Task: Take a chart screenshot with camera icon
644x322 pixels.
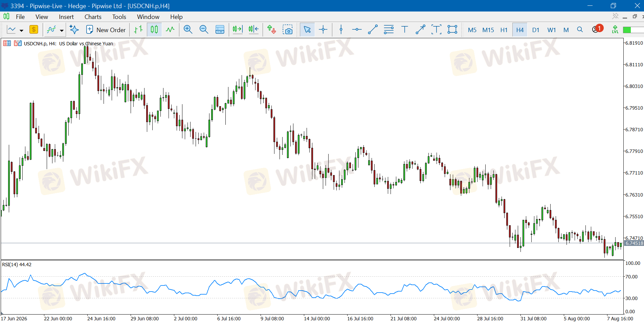Action: [x=288, y=30]
